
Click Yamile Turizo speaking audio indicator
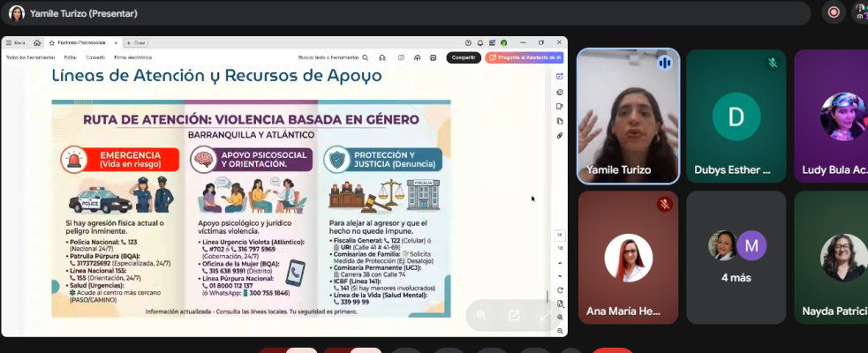pos(665,63)
